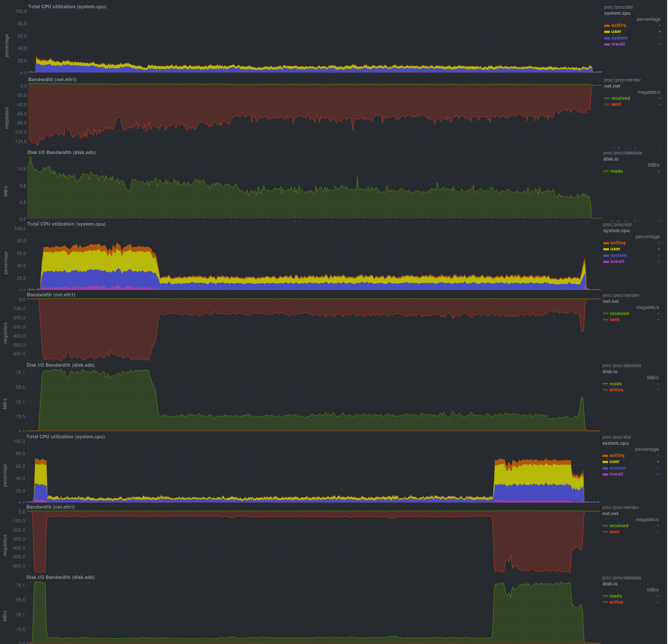Click the middle "proc:/proc/diskstats" source label
This screenshot has height=644, width=668.
tap(622, 366)
